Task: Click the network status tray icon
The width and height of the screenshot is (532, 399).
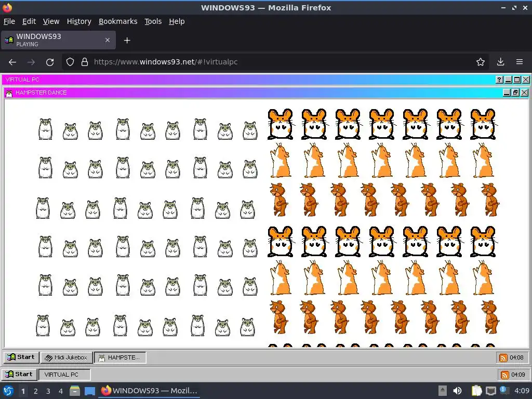Action: coord(490,391)
